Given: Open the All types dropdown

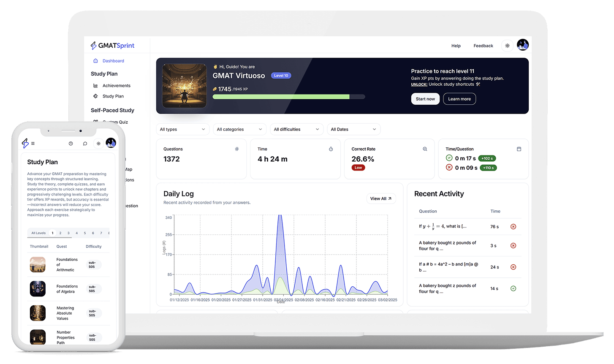Looking at the screenshot, I should (182, 129).
